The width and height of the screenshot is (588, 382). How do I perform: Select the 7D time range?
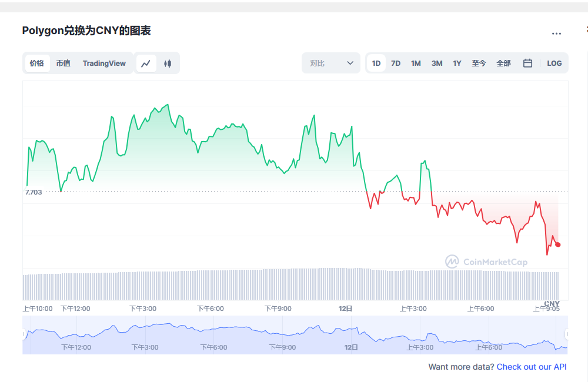tap(396, 63)
